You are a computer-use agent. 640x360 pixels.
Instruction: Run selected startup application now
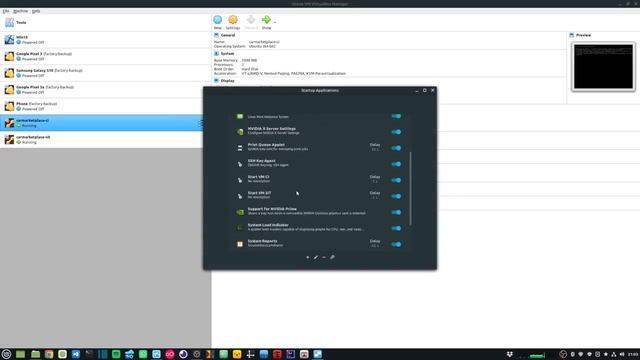(332, 257)
